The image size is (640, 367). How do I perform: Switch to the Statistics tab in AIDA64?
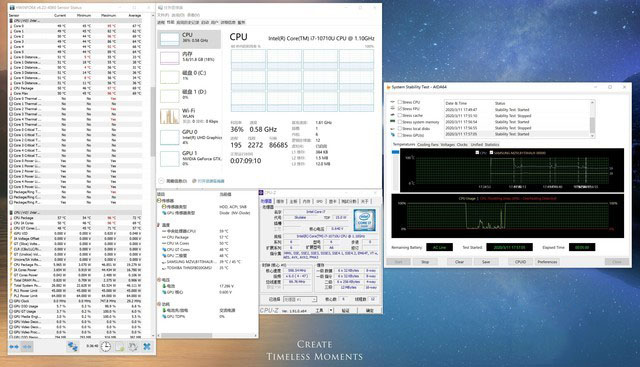coord(492,145)
